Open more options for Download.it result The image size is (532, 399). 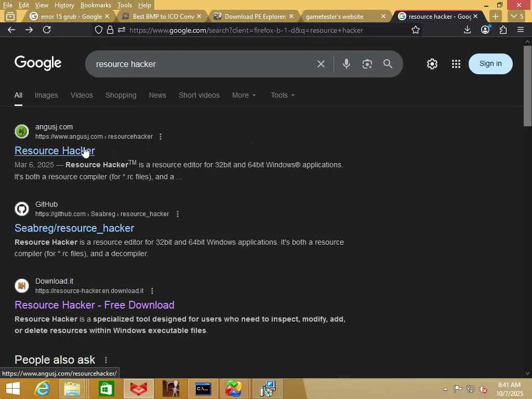(152, 291)
